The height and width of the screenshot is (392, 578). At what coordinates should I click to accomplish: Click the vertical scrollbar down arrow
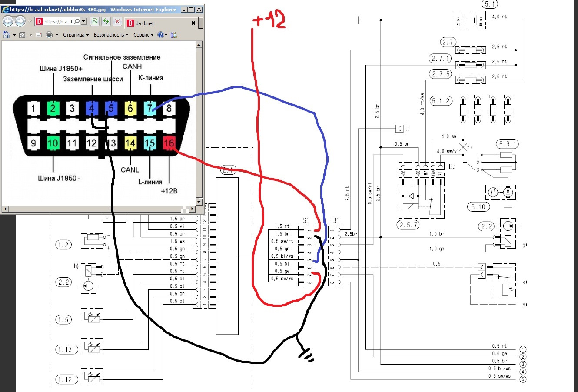click(199, 202)
